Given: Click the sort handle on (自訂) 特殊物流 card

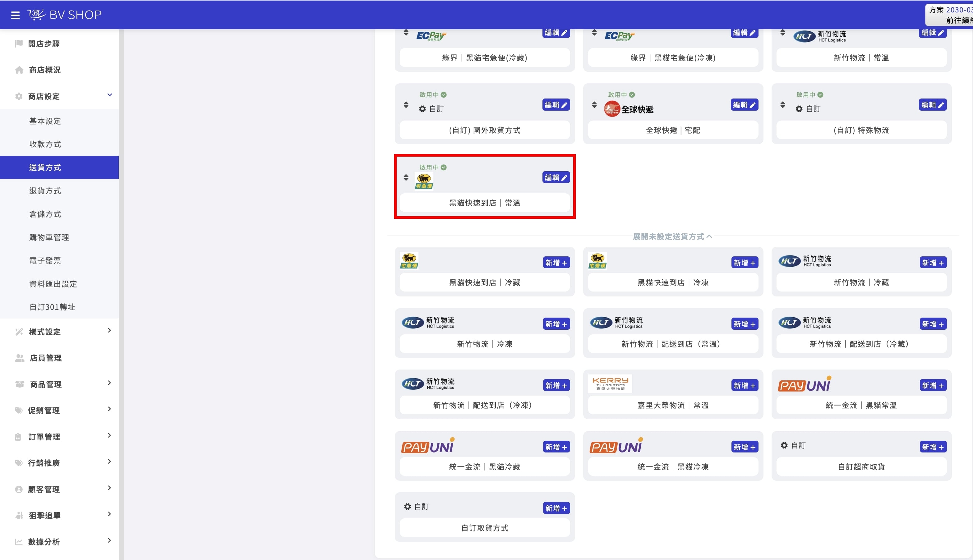Looking at the screenshot, I should coord(782,105).
